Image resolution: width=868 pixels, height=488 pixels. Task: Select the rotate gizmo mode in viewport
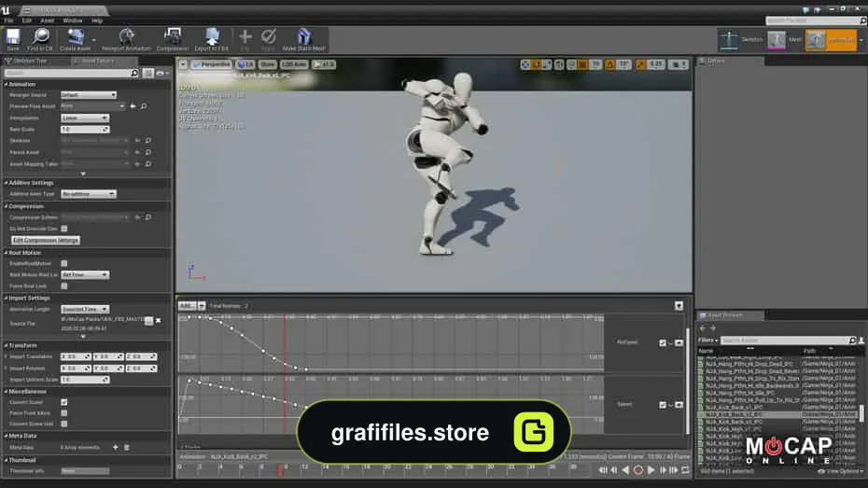click(x=536, y=64)
